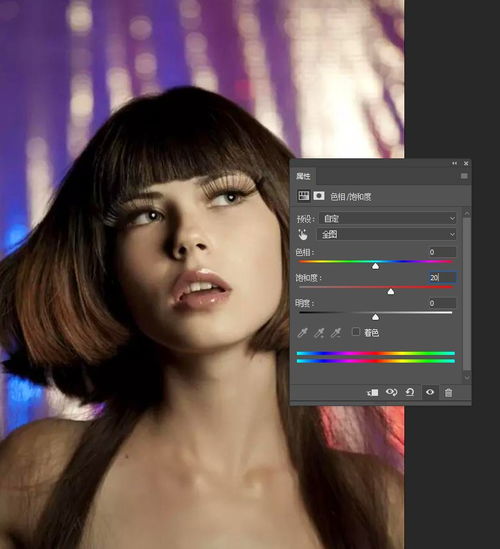Open the 全图 channel range dropdown
Image resolution: width=500 pixels, height=549 pixels.
pos(387,234)
